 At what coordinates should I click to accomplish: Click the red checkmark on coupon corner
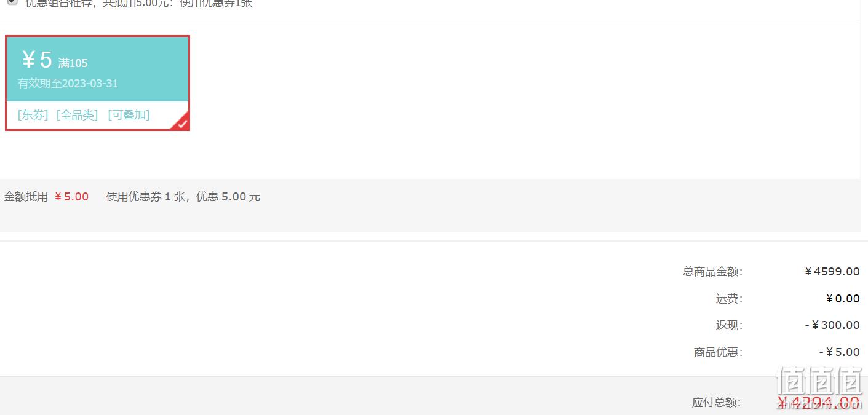[x=182, y=123]
